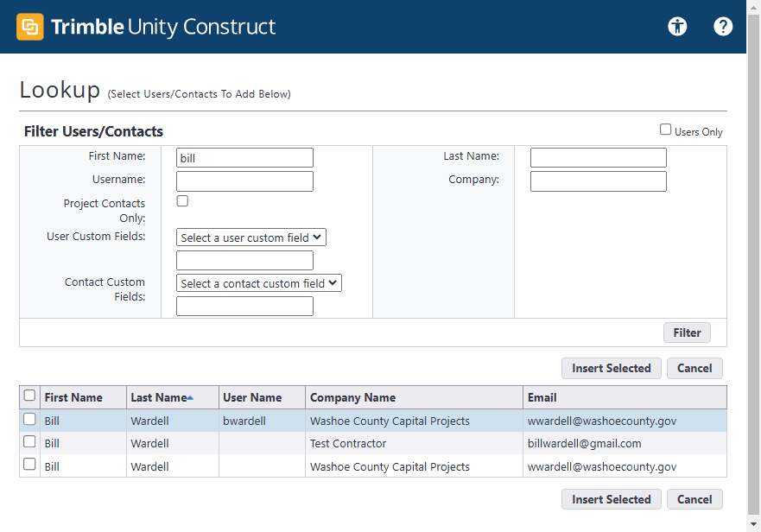Click 'Bill' in the Test Contractor row

click(x=52, y=444)
